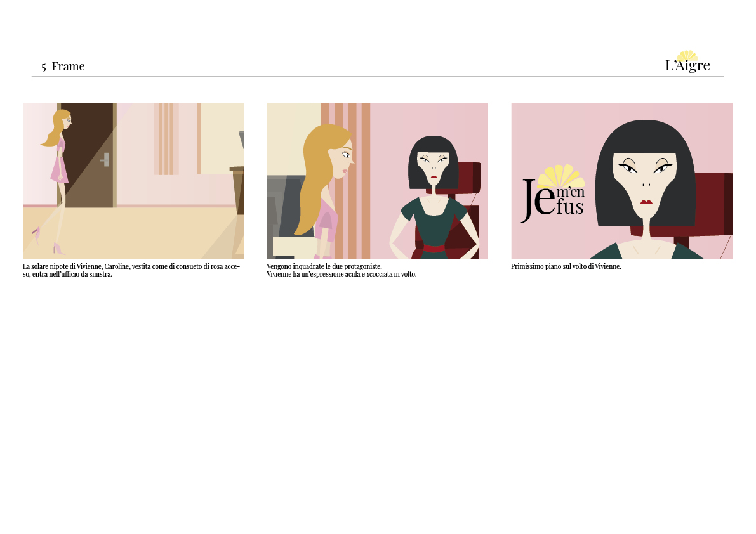Viewport: 756px width, 534px height.
Task: Click caption 'Primissimo piano sul volto di Vivienne.'
Action: click(566, 266)
